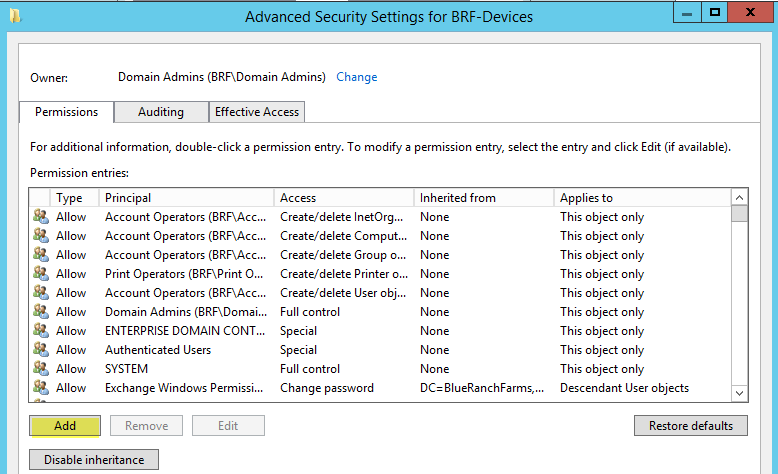Open the Effective Access tab
778x474 pixels.
pos(257,112)
